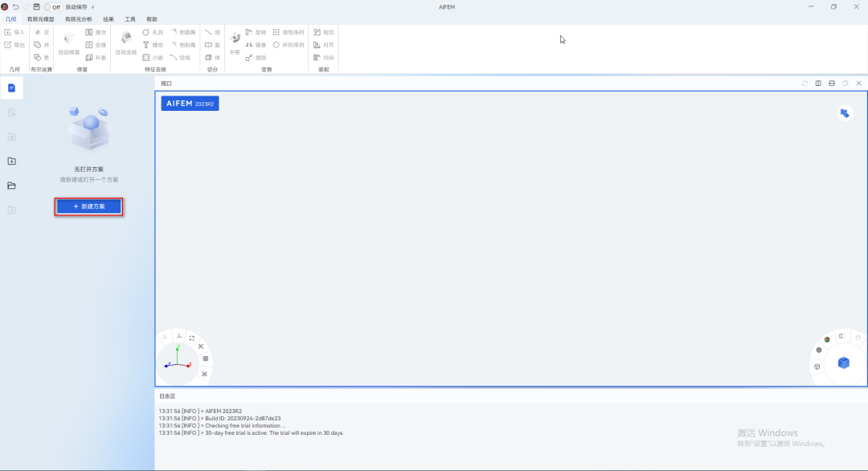Open the 结果 ribbon tab

(108, 19)
